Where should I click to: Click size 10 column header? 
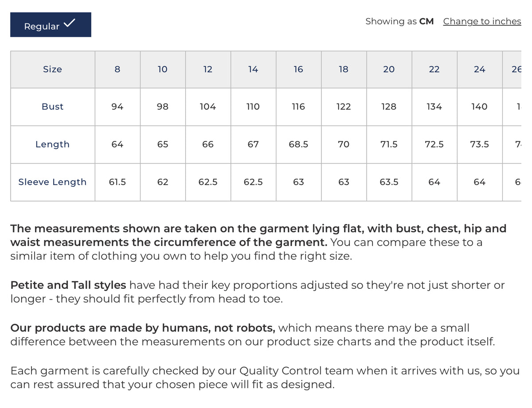click(163, 70)
